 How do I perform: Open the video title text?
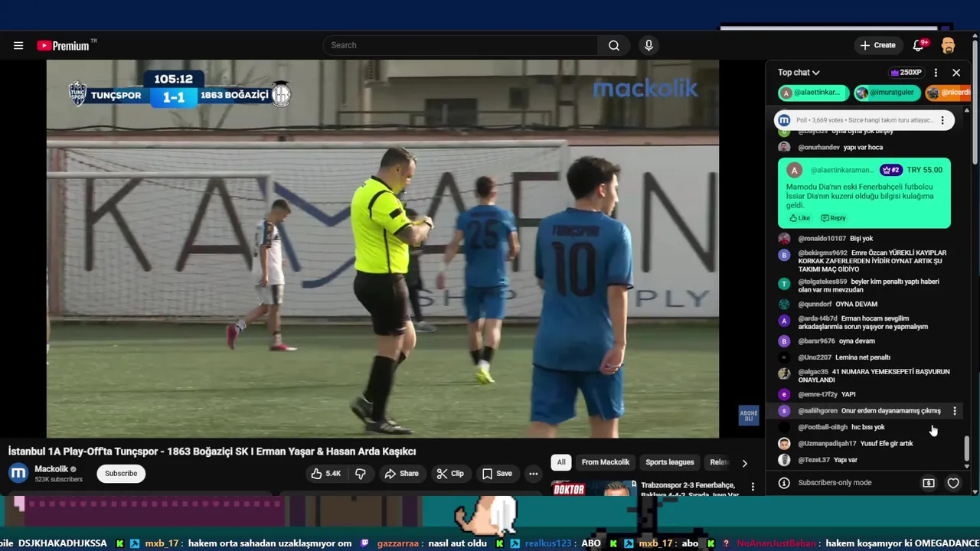[x=212, y=452]
